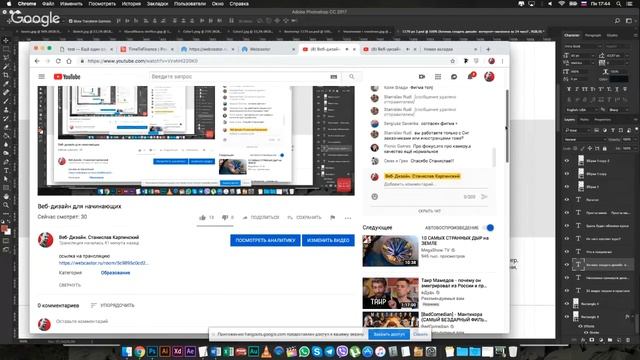Select the Brush tool

[x=6, y=101]
